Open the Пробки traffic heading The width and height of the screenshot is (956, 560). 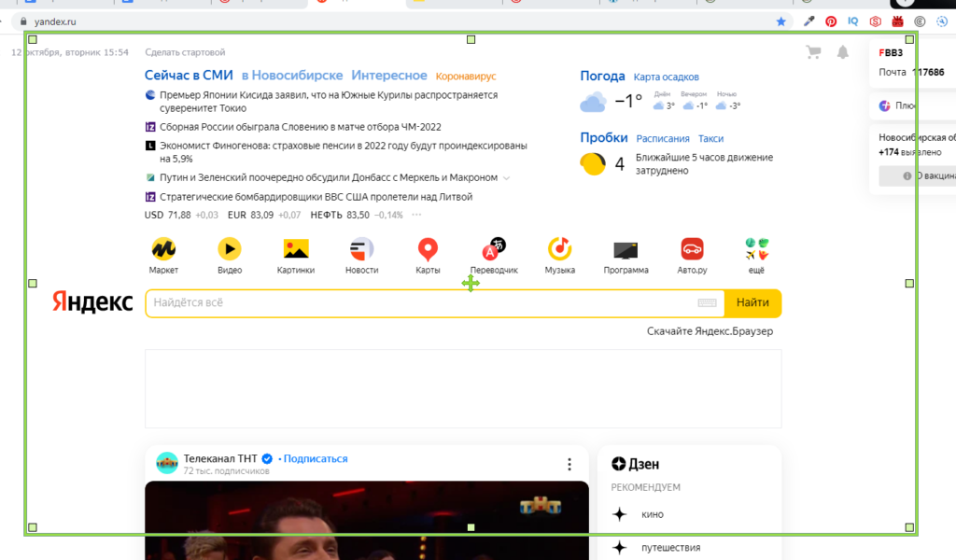pyautogui.click(x=604, y=137)
